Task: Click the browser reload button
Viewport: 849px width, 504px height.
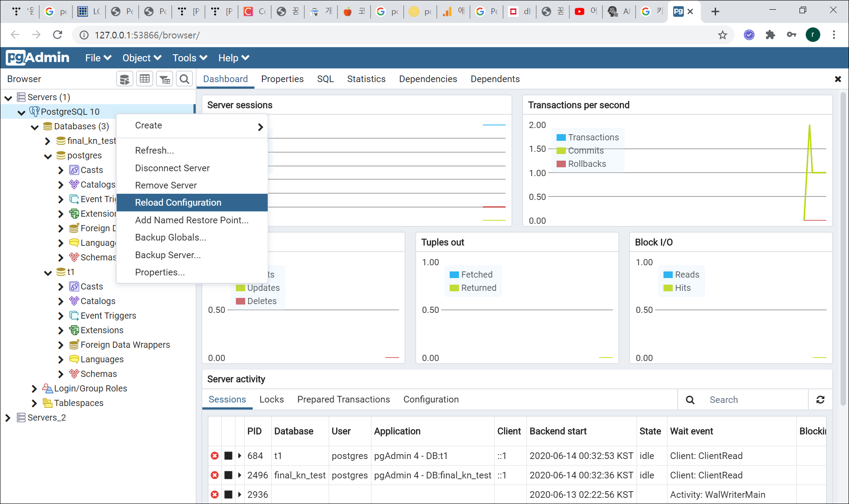Action: (57, 35)
